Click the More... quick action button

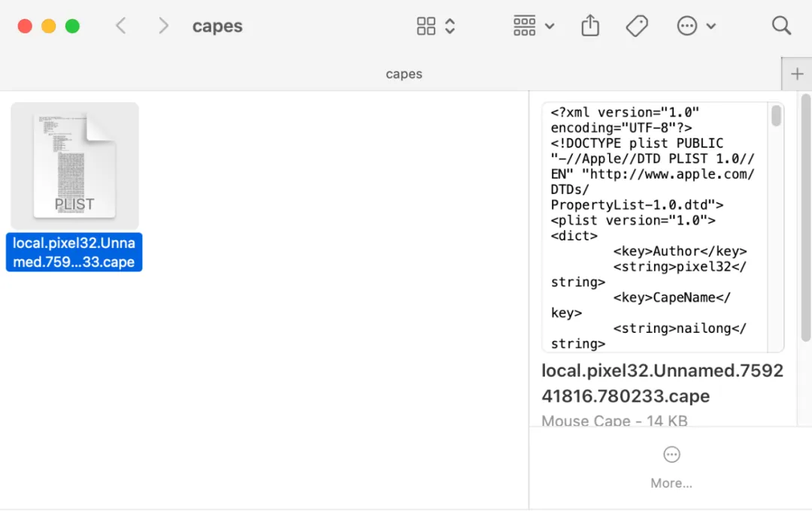671,467
